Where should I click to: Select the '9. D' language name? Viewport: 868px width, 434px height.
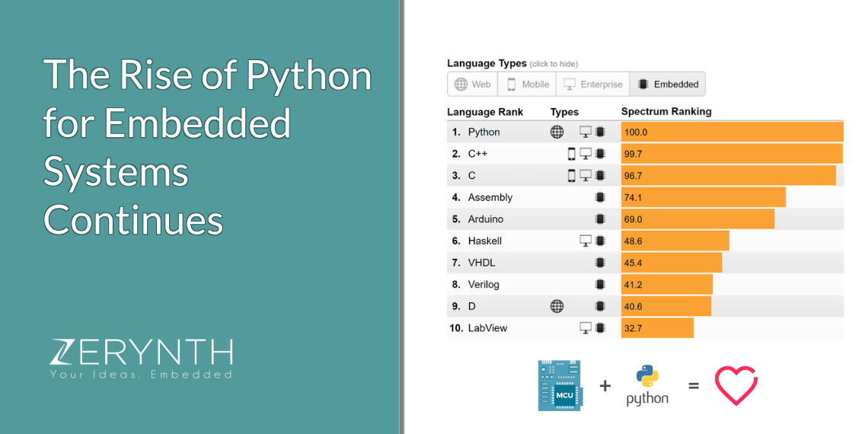tap(464, 306)
